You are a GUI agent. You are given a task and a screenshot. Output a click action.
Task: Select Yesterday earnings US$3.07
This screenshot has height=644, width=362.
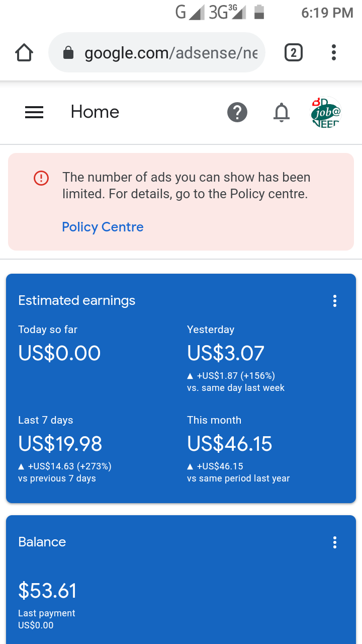coord(226,353)
